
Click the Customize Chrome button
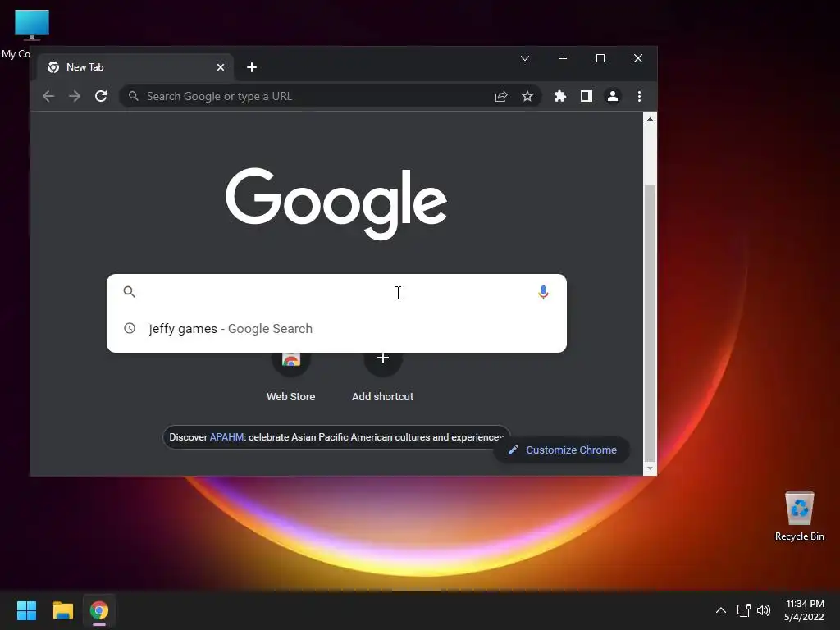coord(561,450)
